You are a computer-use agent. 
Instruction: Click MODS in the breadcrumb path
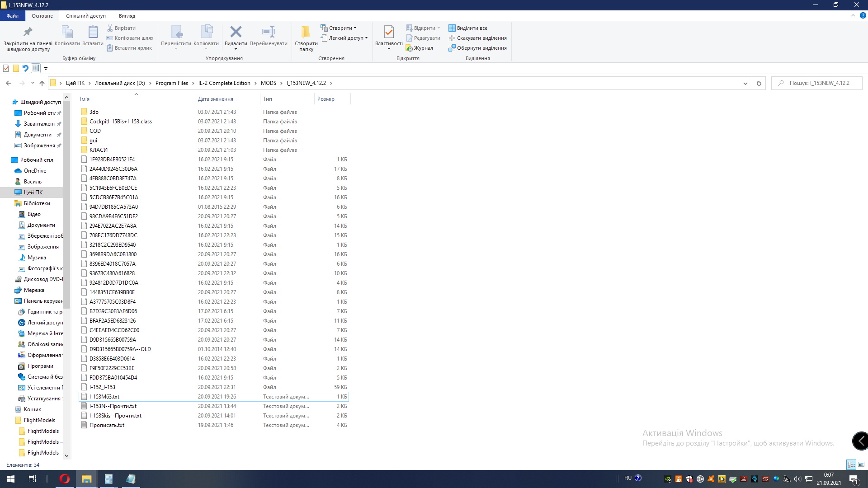click(x=268, y=83)
